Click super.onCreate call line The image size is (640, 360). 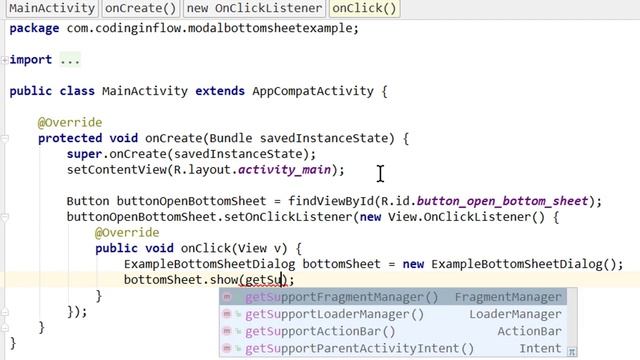pyautogui.click(x=191, y=154)
